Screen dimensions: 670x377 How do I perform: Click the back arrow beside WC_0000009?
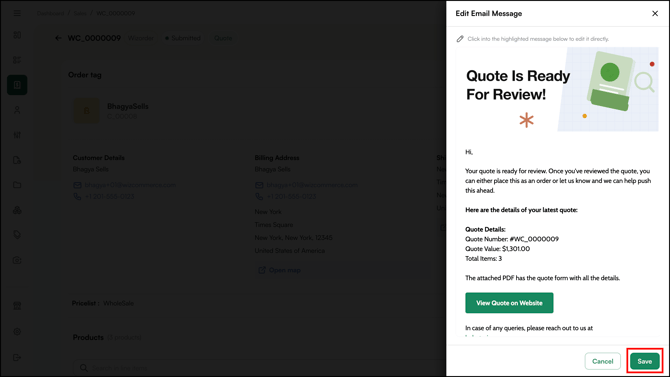[x=58, y=38]
